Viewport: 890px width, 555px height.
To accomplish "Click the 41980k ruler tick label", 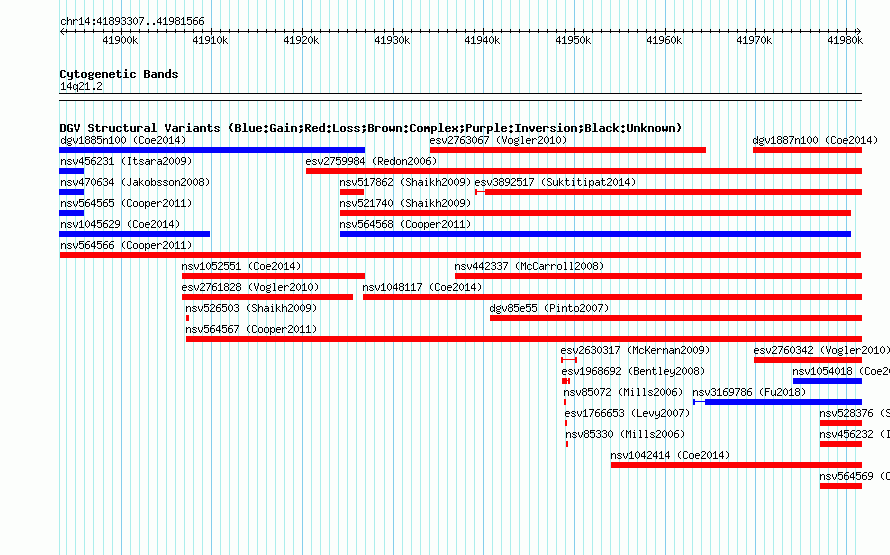I will click(845, 40).
